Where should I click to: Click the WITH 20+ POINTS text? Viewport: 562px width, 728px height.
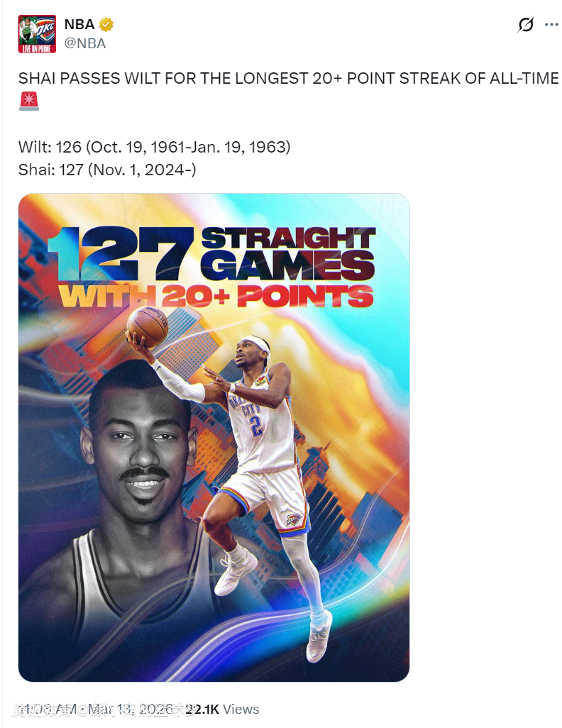(x=216, y=296)
